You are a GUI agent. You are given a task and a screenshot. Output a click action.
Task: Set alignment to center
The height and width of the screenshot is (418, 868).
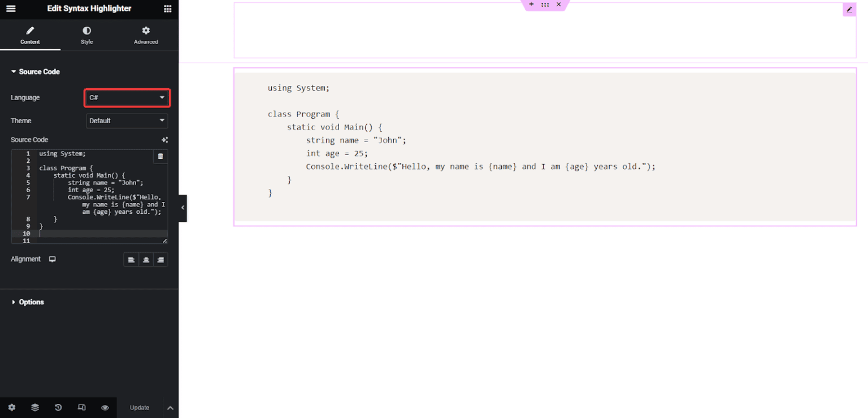(x=146, y=260)
